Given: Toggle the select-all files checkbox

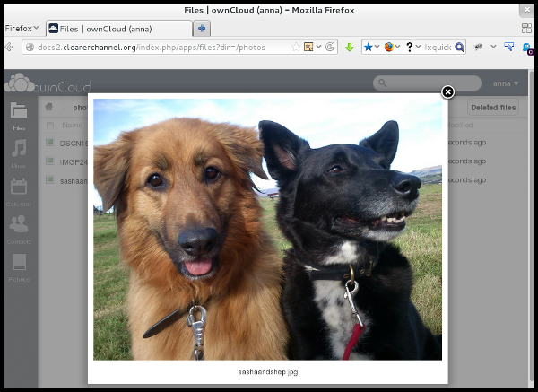Looking at the screenshot, I should (51, 126).
